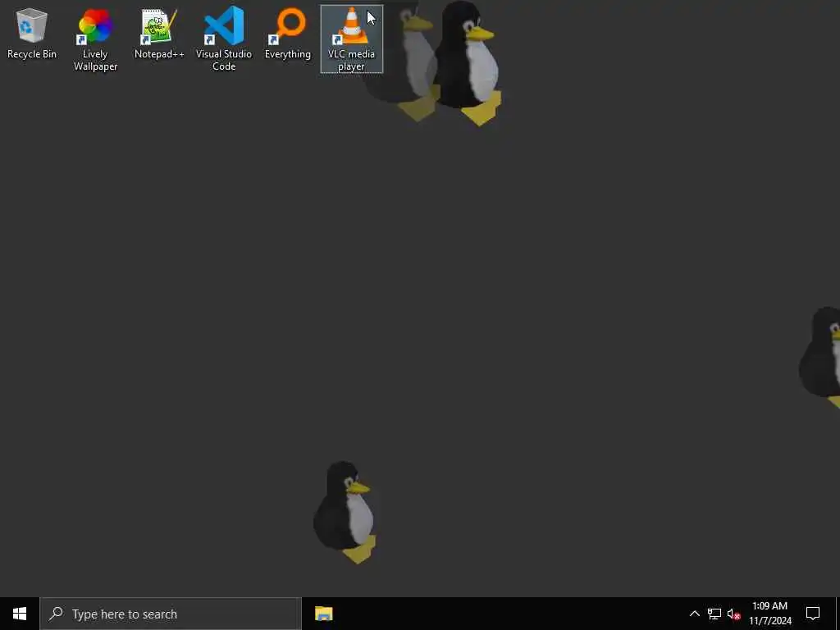Image resolution: width=840 pixels, height=630 pixels.
Task: Open File Explorer from the taskbar
Action: [x=323, y=614]
